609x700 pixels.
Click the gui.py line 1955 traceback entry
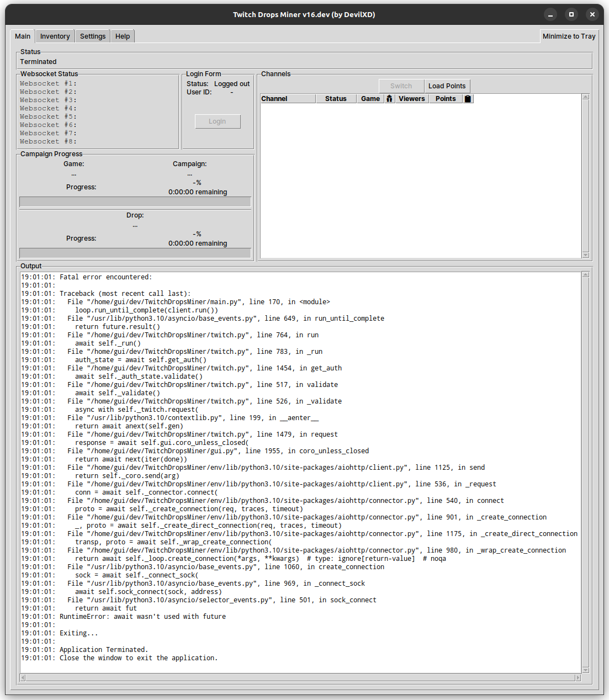click(x=218, y=451)
